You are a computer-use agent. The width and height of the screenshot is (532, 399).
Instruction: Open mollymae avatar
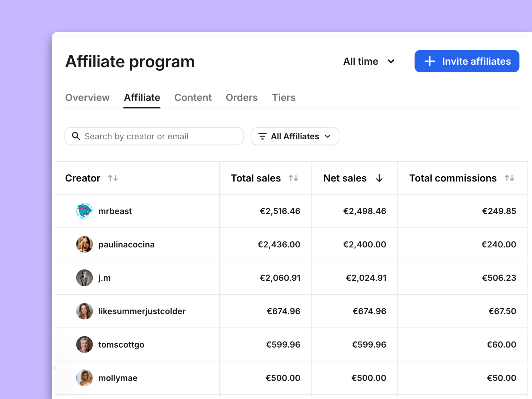coord(84,378)
